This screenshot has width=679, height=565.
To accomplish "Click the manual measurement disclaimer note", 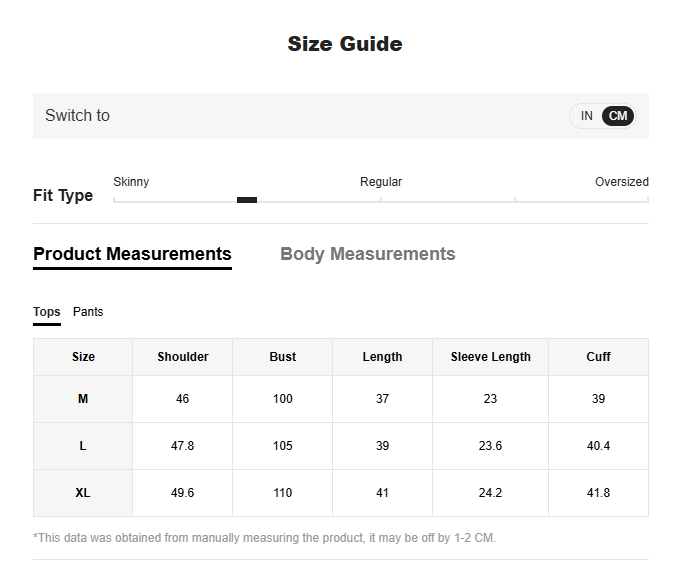I will tap(264, 538).
